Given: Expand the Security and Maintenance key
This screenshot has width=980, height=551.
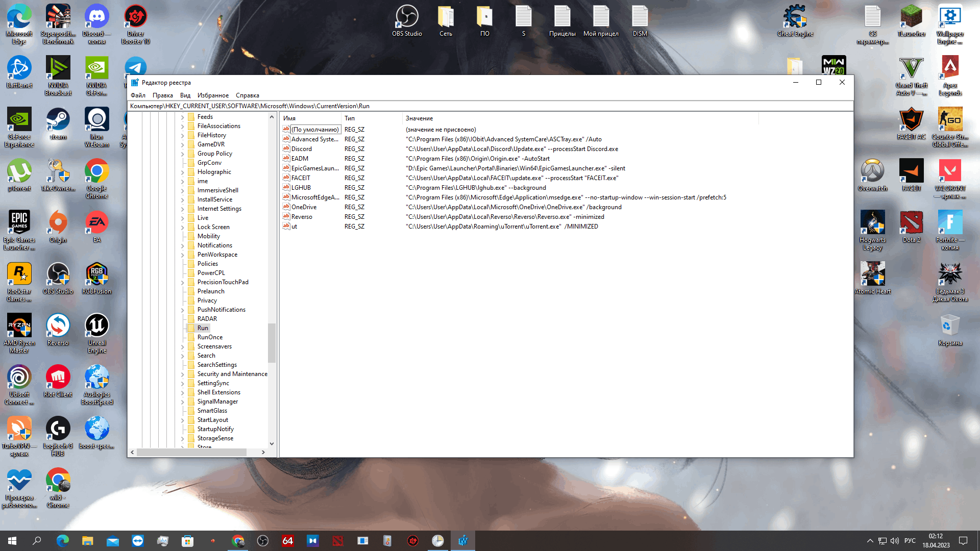Looking at the screenshot, I should pyautogui.click(x=182, y=374).
